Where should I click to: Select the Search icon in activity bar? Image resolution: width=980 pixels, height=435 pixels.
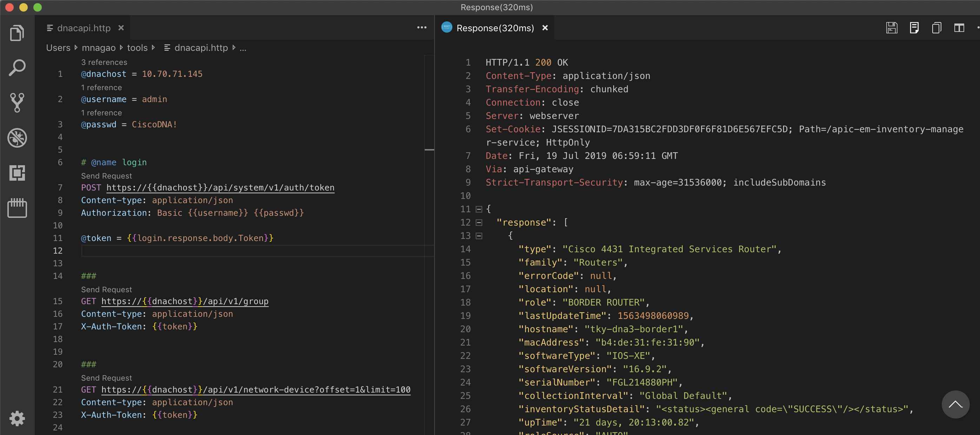[17, 67]
